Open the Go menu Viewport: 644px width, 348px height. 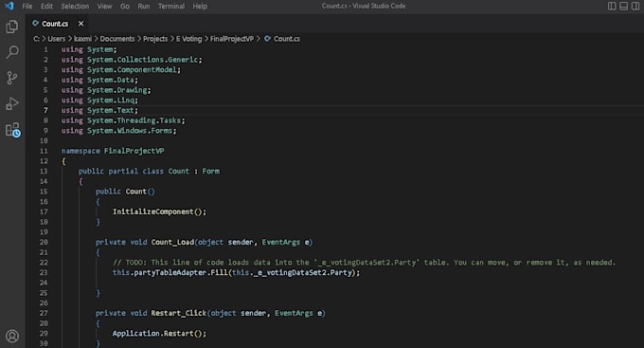click(125, 7)
